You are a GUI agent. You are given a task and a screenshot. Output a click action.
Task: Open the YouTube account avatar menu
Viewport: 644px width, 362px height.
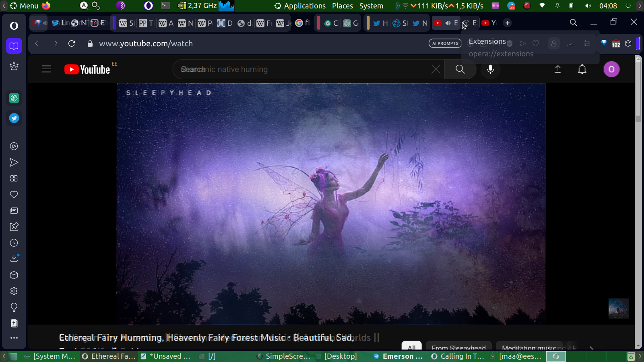tap(611, 69)
